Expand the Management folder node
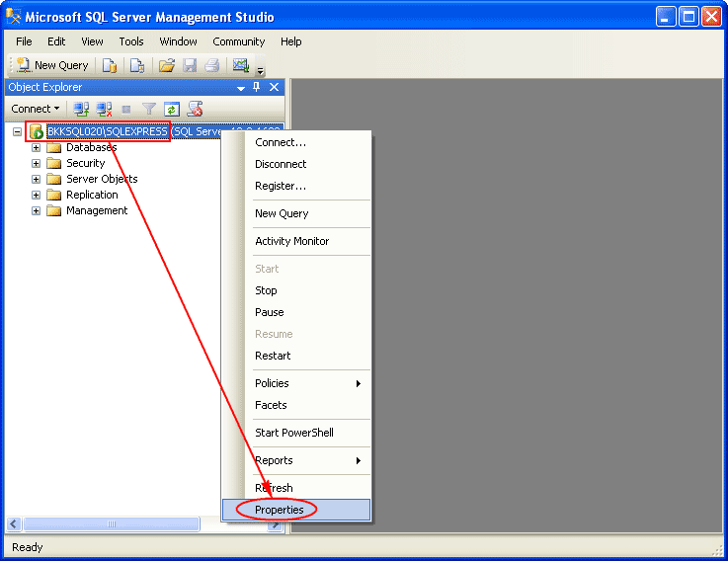 pos(36,210)
